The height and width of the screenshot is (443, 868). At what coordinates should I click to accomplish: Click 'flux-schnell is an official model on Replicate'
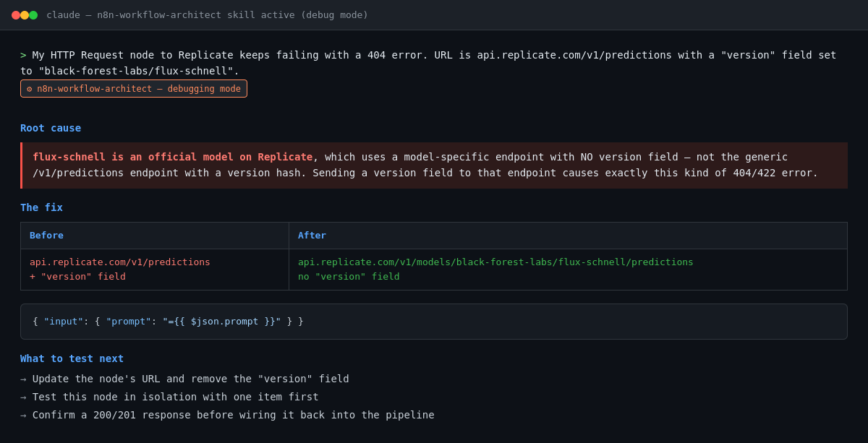(x=172, y=157)
